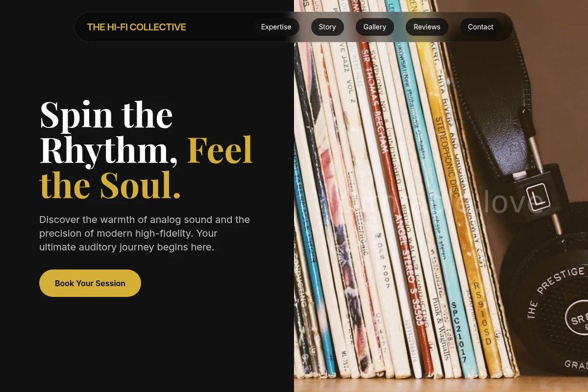Go to the Story section

pyautogui.click(x=327, y=27)
